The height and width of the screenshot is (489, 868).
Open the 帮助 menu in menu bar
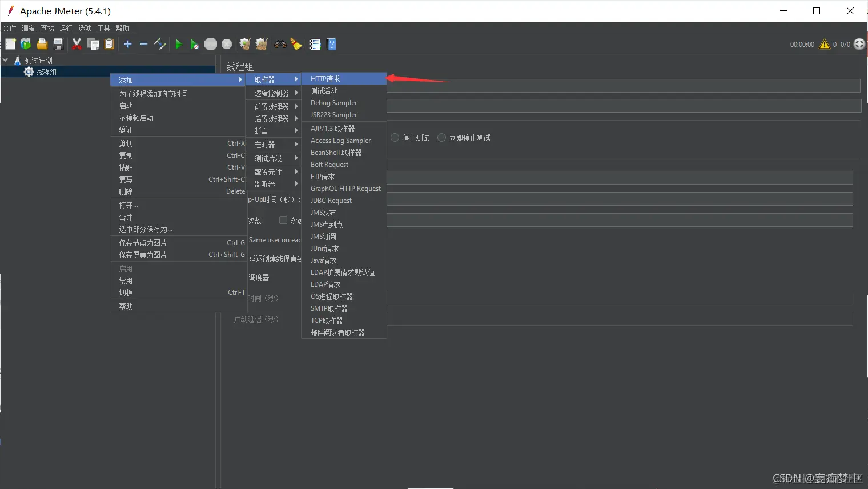[122, 28]
